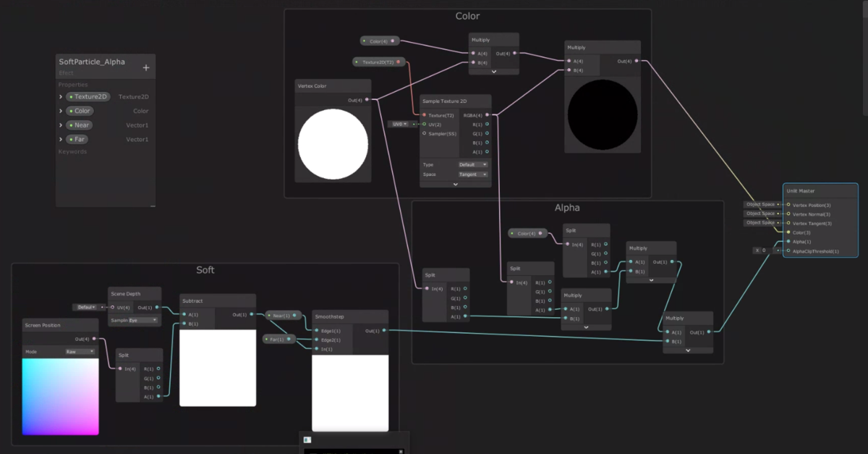Image resolution: width=868 pixels, height=454 pixels.
Task: Expand the Color property in the blackboard
Action: coord(61,111)
